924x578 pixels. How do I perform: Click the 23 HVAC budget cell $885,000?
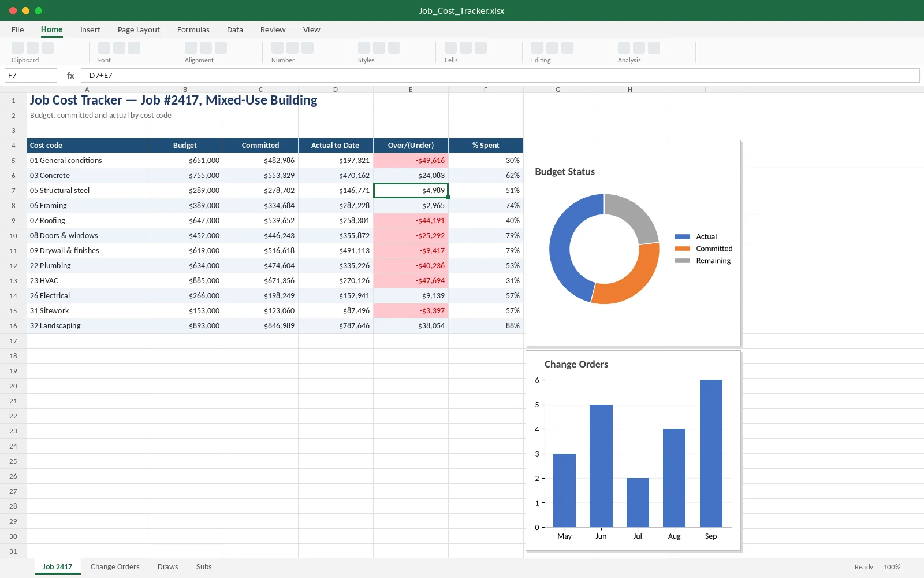point(185,281)
